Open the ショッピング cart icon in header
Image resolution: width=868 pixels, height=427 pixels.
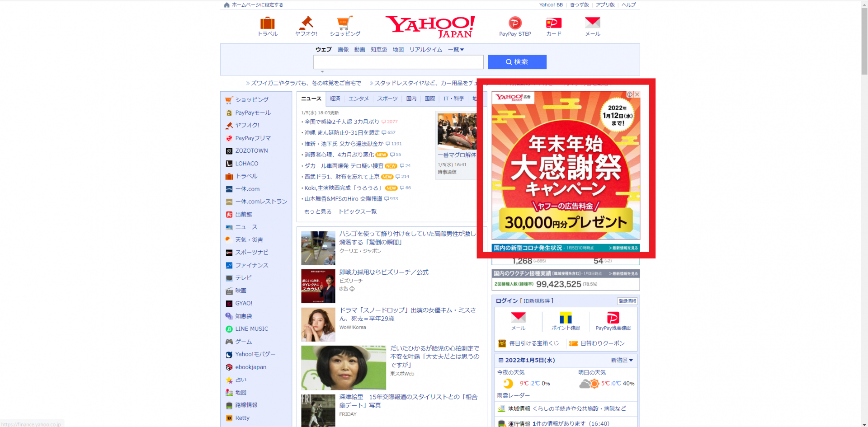click(x=344, y=23)
